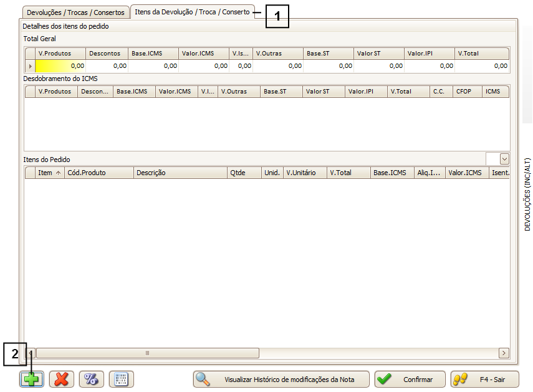Click the Qtde column header
This screenshot has width=533, height=392.
click(x=244, y=173)
